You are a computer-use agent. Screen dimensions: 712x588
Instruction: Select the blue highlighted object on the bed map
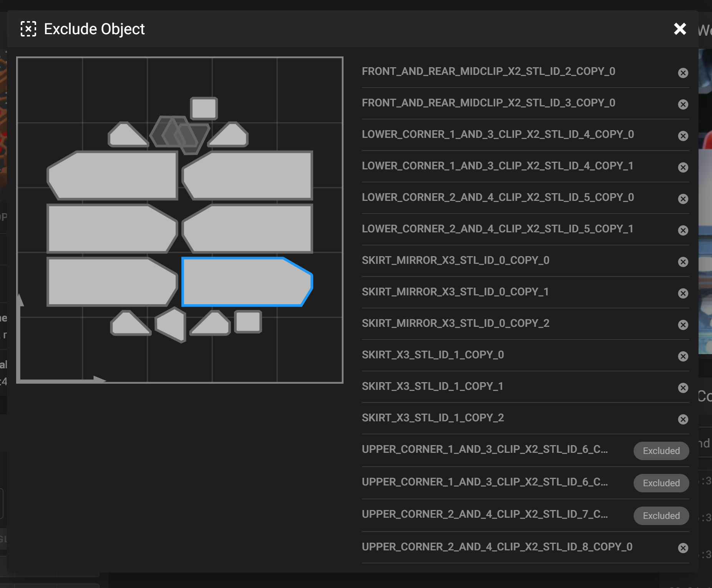click(x=246, y=282)
